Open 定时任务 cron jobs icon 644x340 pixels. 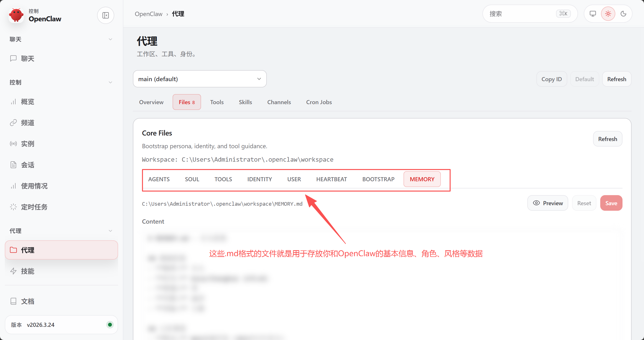tap(13, 207)
